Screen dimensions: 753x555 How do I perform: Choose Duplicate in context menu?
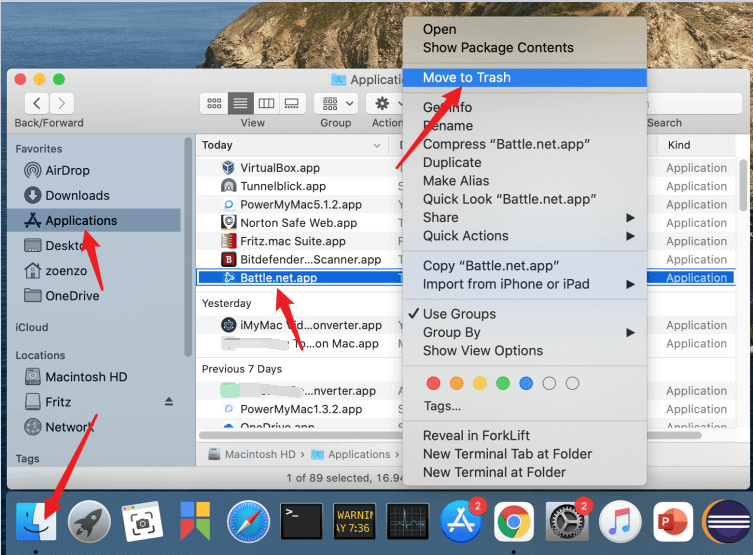[524, 162]
